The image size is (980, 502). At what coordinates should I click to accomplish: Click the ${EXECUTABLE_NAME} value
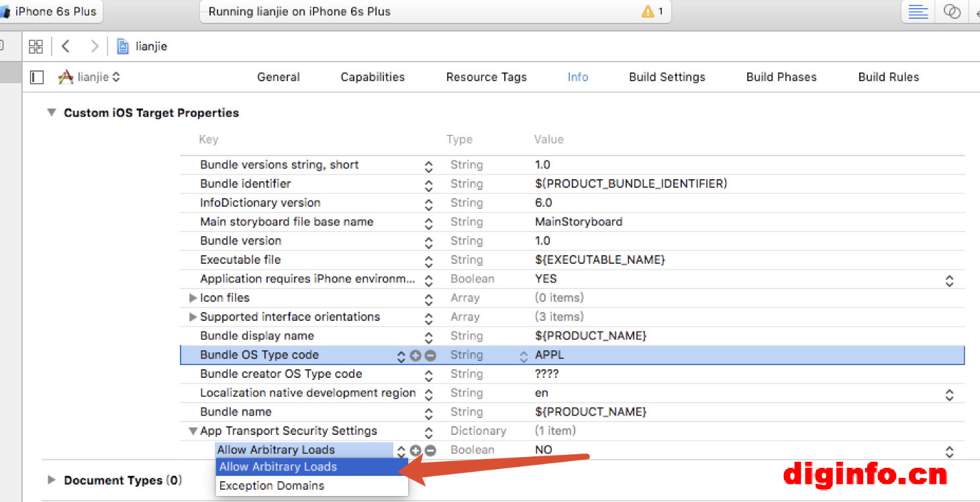point(600,260)
